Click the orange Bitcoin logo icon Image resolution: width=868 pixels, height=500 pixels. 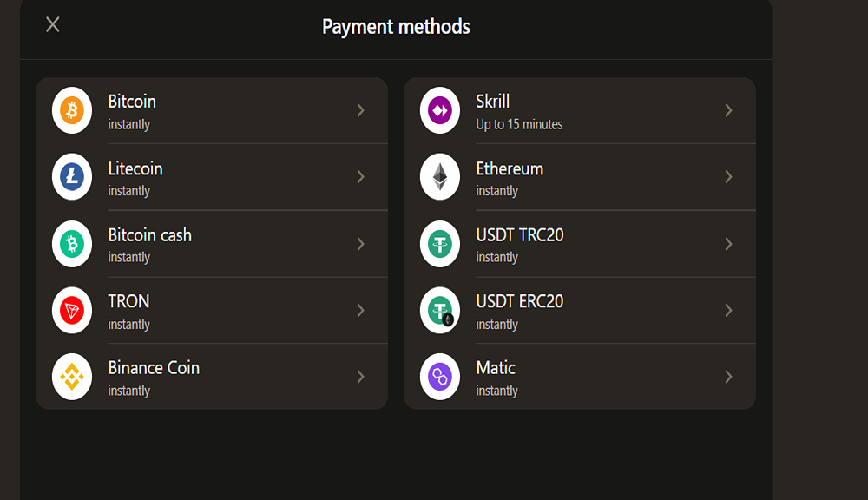pos(72,110)
